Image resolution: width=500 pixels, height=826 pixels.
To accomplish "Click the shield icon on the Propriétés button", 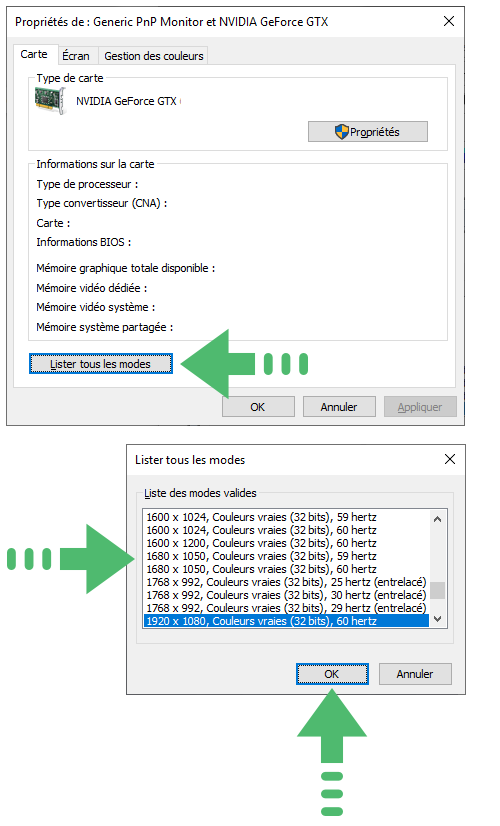I will 342,132.
